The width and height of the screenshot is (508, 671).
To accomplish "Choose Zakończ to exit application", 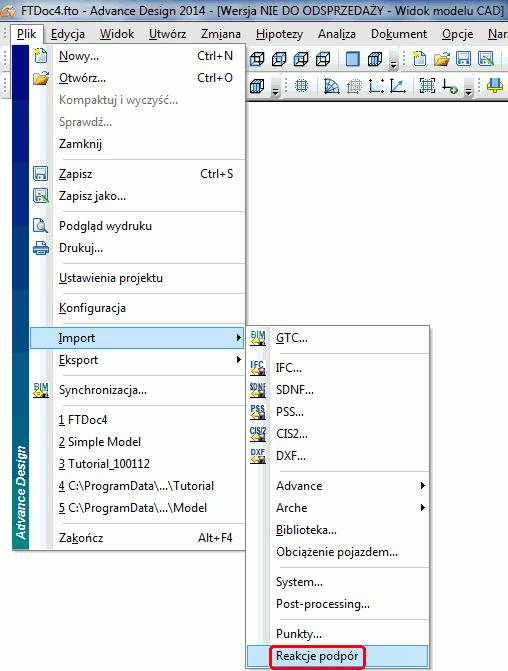I will click(x=138, y=537).
